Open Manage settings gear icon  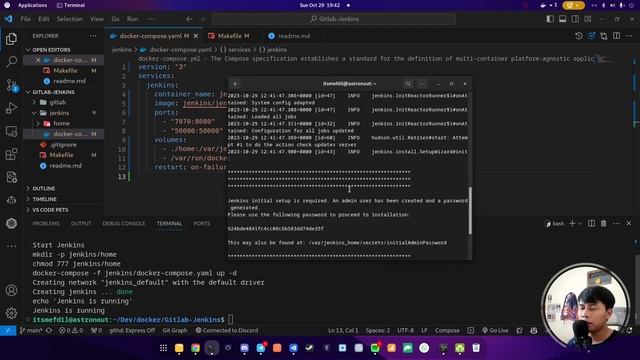coord(11,313)
